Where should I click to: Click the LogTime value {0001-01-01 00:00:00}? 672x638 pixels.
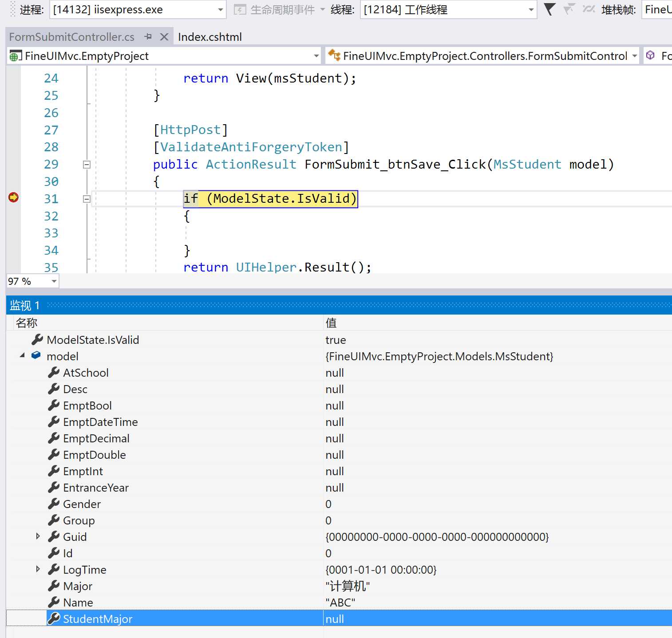pos(381,570)
